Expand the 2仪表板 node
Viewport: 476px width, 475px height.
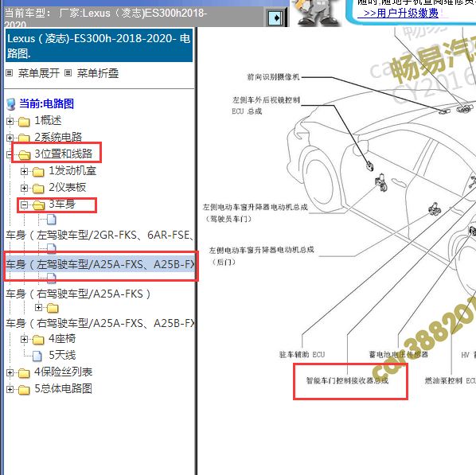point(24,189)
